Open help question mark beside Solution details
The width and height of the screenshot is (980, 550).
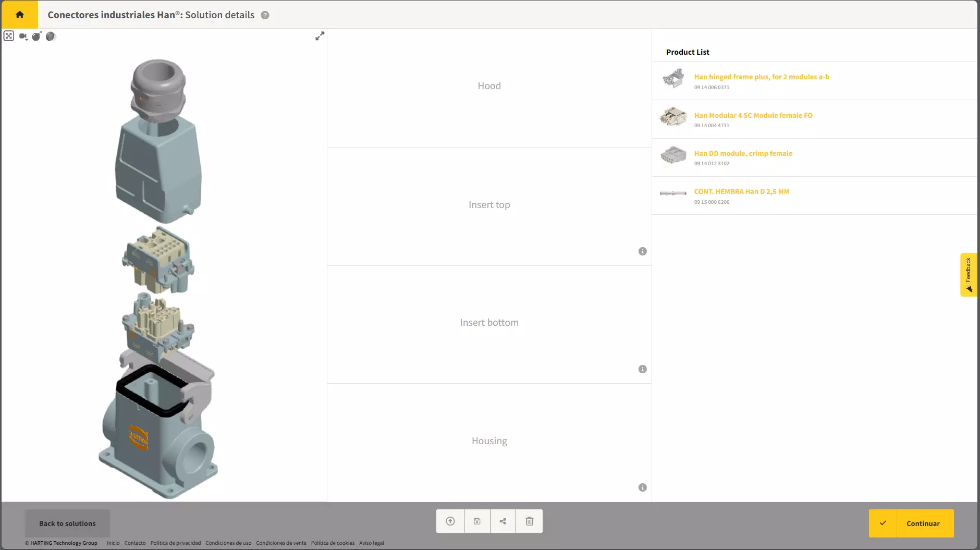point(265,15)
